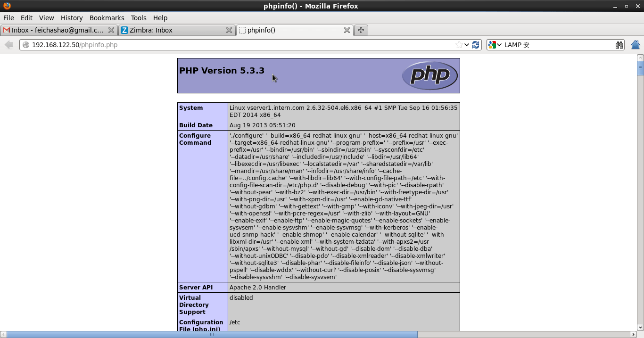Switch to the Gmail Inbox tab
This screenshot has width=644, height=338.
click(59, 30)
